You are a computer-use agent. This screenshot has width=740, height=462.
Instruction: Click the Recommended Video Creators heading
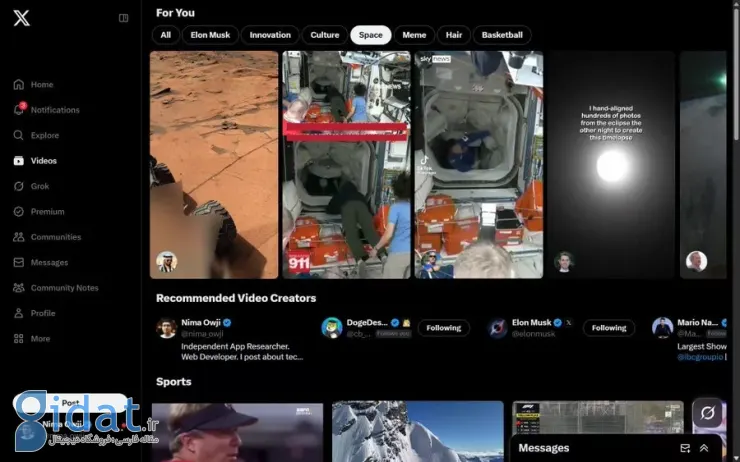(236, 298)
